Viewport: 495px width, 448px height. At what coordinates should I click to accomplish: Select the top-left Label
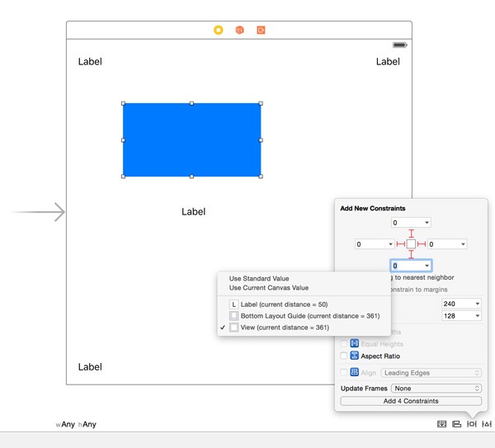[x=90, y=62]
